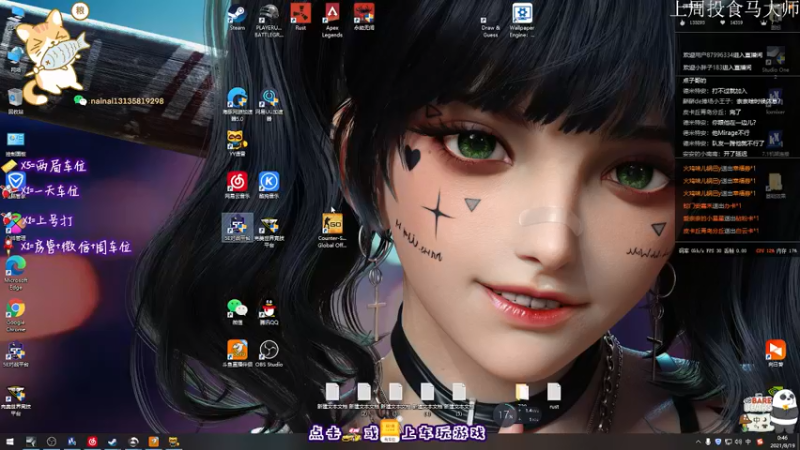Open the YY voice desktop shortcut

coord(237,143)
